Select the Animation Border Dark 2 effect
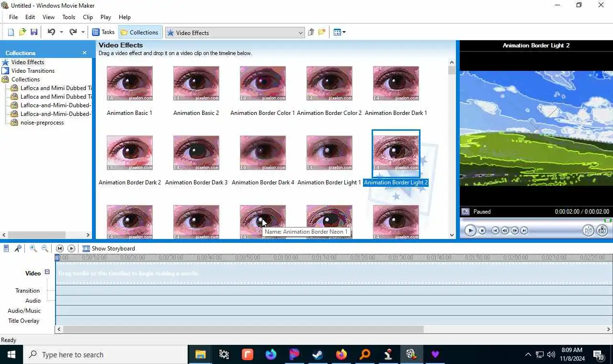 [x=129, y=153]
